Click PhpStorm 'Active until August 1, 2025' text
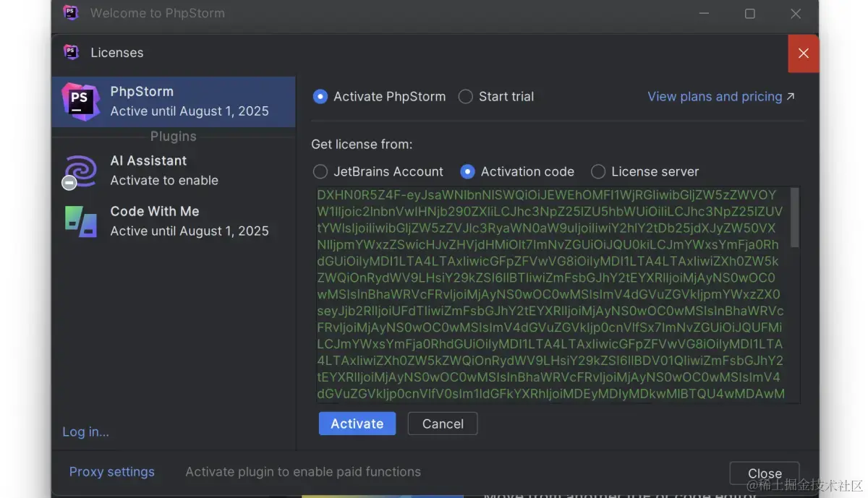Image resolution: width=868 pixels, height=498 pixels. (x=190, y=111)
